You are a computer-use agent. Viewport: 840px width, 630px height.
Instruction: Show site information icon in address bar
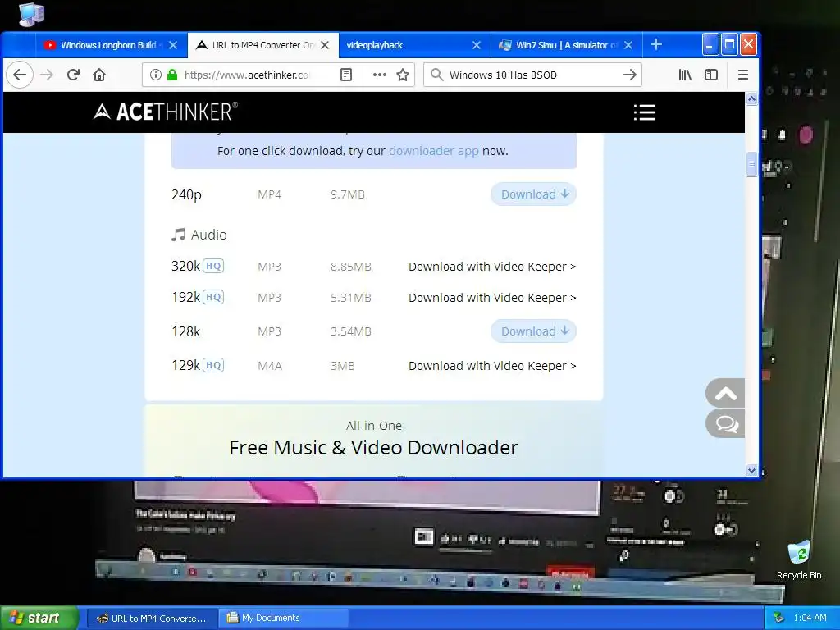[155, 75]
